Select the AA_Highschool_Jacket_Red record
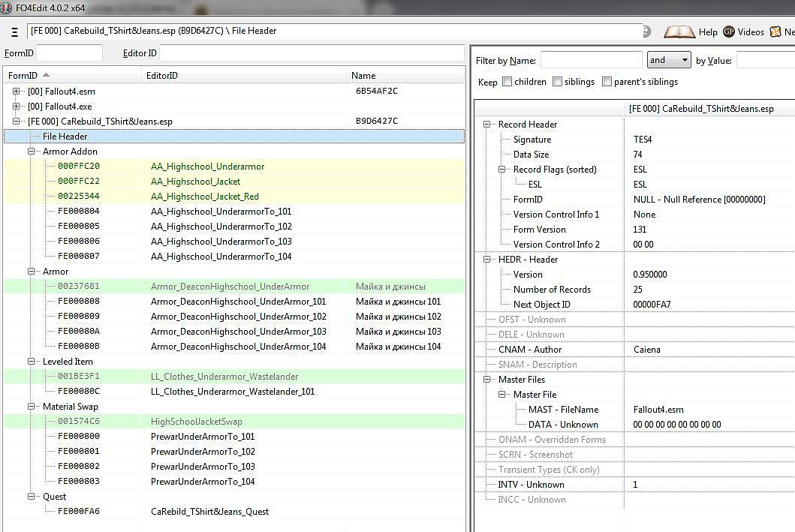This screenshot has height=532, width=795. 204,197
